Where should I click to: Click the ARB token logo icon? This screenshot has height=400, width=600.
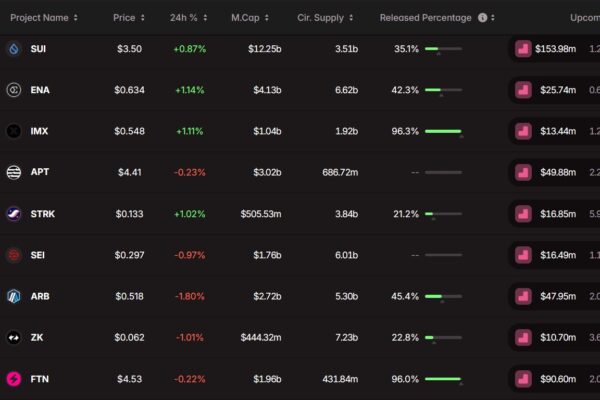tap(14, 296)
